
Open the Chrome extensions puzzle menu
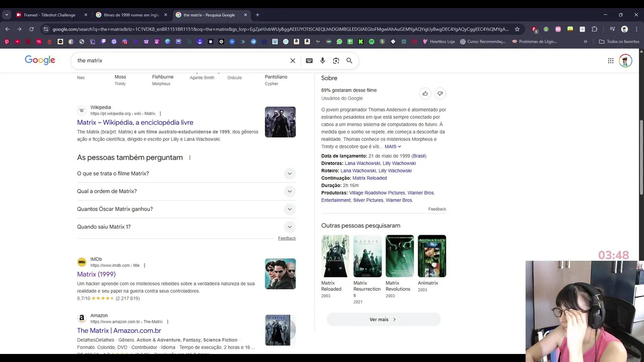pos(594,29)
